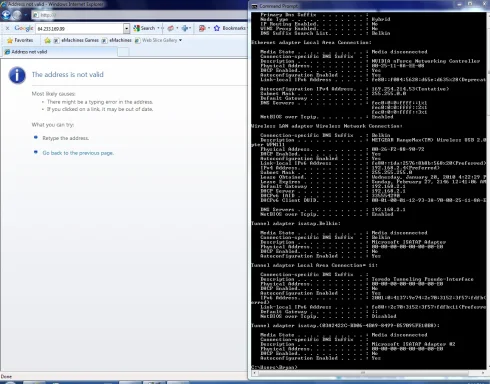Click the 'What you can try:' text
The height and width of the screenshot is (384, 490).
(53, 125)
